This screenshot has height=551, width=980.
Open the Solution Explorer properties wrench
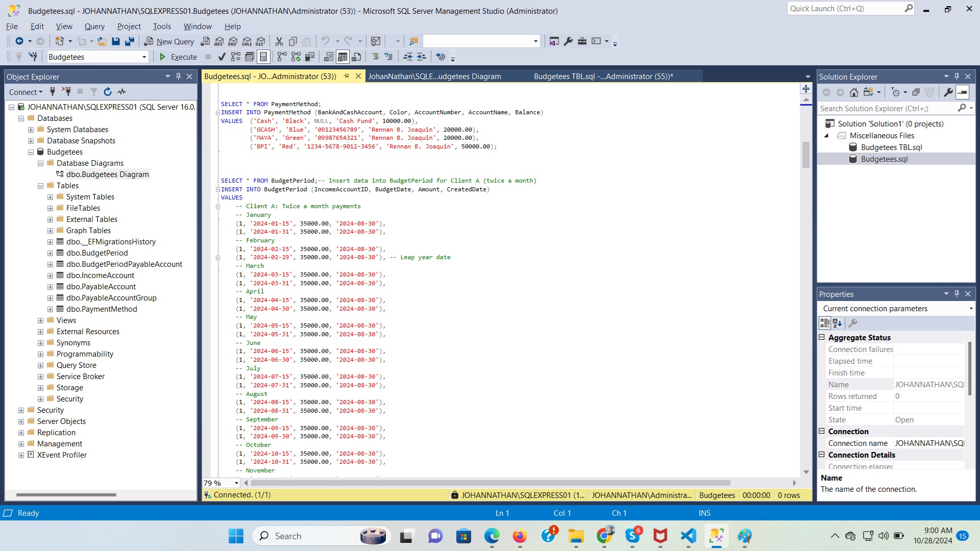pyautogui.click(x=948, y=92)
